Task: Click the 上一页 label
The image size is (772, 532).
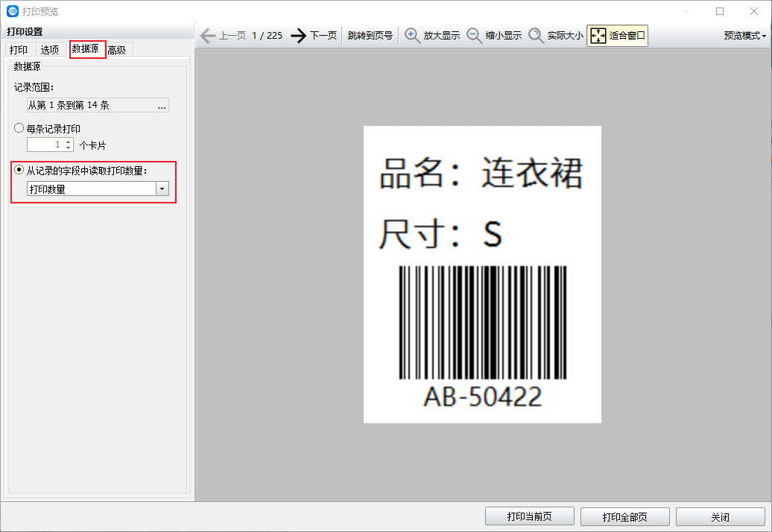Action: pos(232,36)
